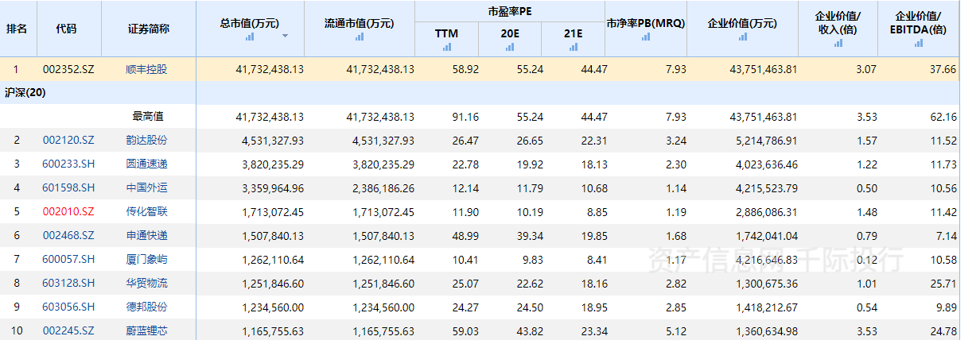Select the 排名 column header

pos(17,29)
